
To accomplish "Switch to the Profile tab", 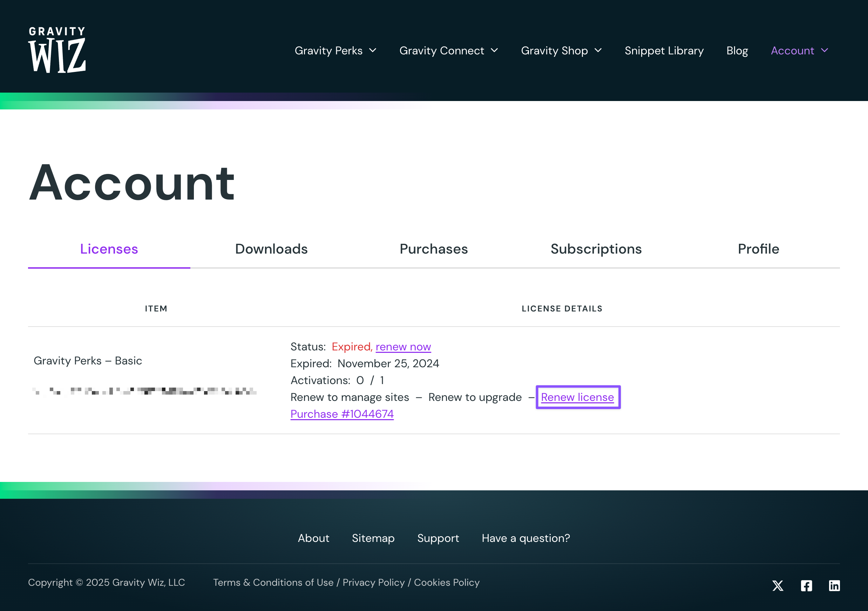I will (x=758, y=249).
